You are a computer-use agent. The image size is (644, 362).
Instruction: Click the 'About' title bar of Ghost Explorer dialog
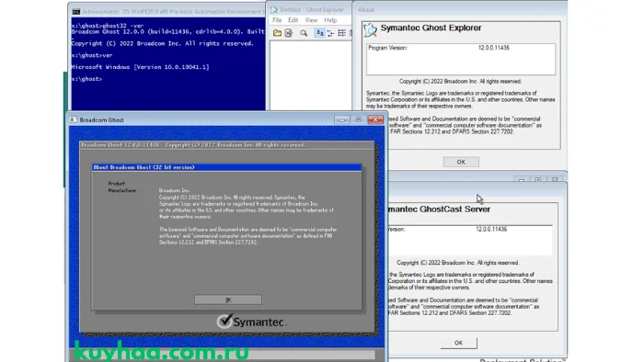[x=460, y=9]
